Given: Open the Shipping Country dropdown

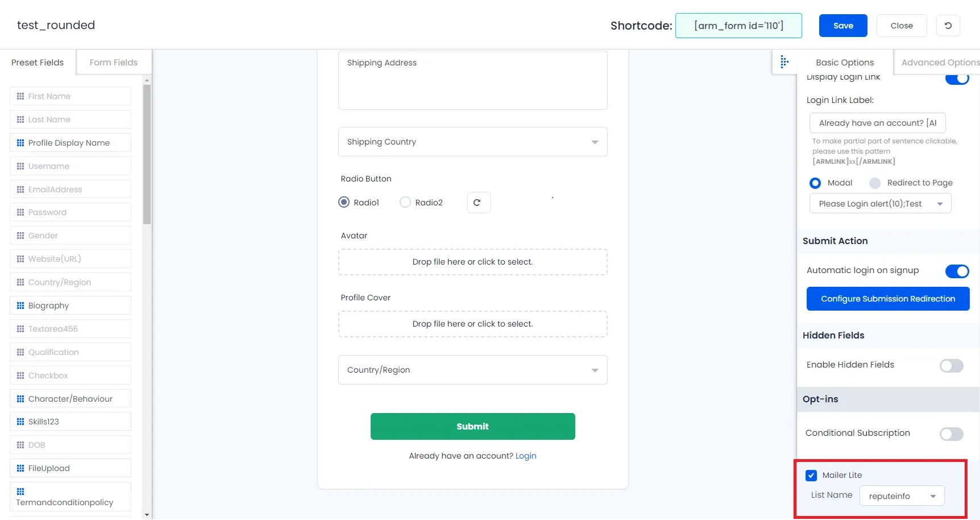Looking at the screenshot, I should (x=472, y=142).
